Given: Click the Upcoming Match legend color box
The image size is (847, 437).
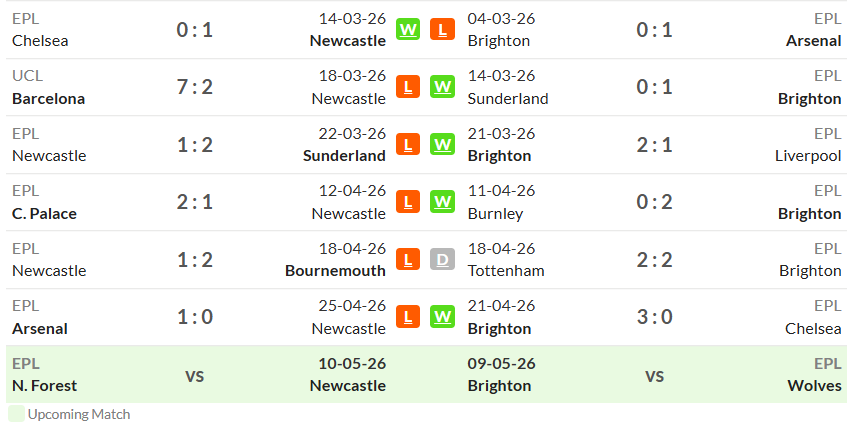Looking at the screenshot, I should click(x=16, y=414).
